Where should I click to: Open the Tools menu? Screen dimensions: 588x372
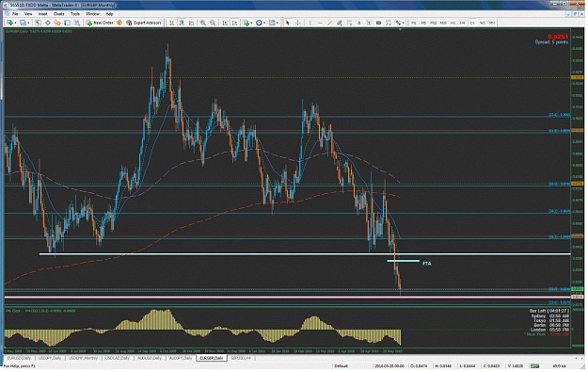coord(75,14)
